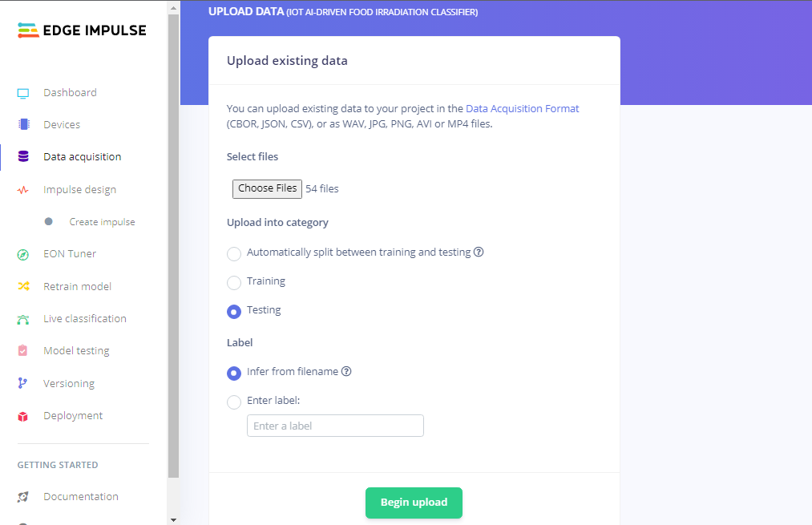Click the Choose Files button
Screen dimensions: 812x525
[x=267, y=188]
